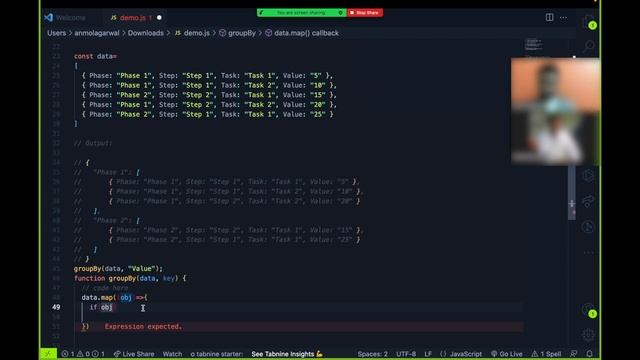Click the unsaved dot on demo.js tab
Screen dimensions: 640x360
click(159, 18)
